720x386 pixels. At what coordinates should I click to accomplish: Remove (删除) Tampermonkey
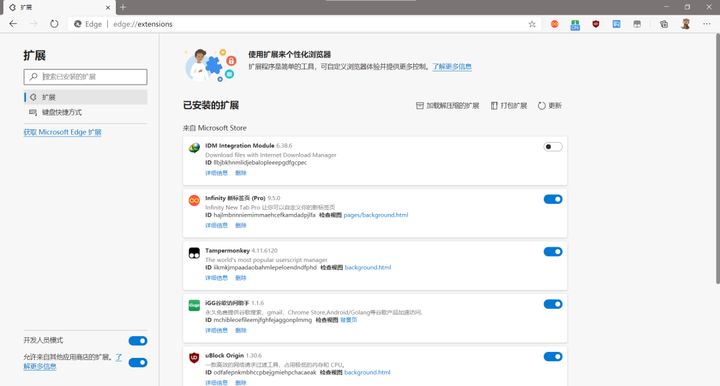pyautogui.click(x=241, y=278)
